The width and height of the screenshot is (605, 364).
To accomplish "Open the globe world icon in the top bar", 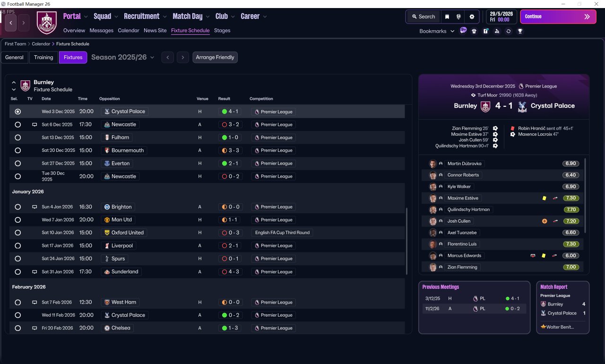I will [458, 17].
